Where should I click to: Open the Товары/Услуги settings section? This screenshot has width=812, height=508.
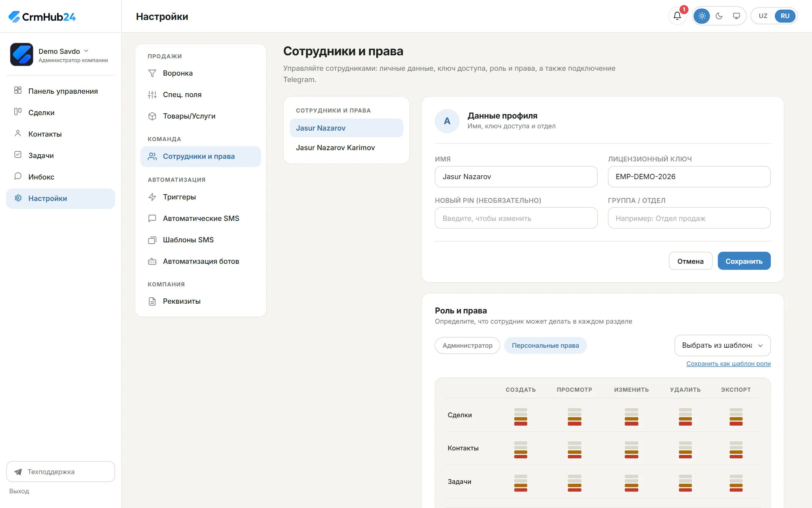point(200,116)
